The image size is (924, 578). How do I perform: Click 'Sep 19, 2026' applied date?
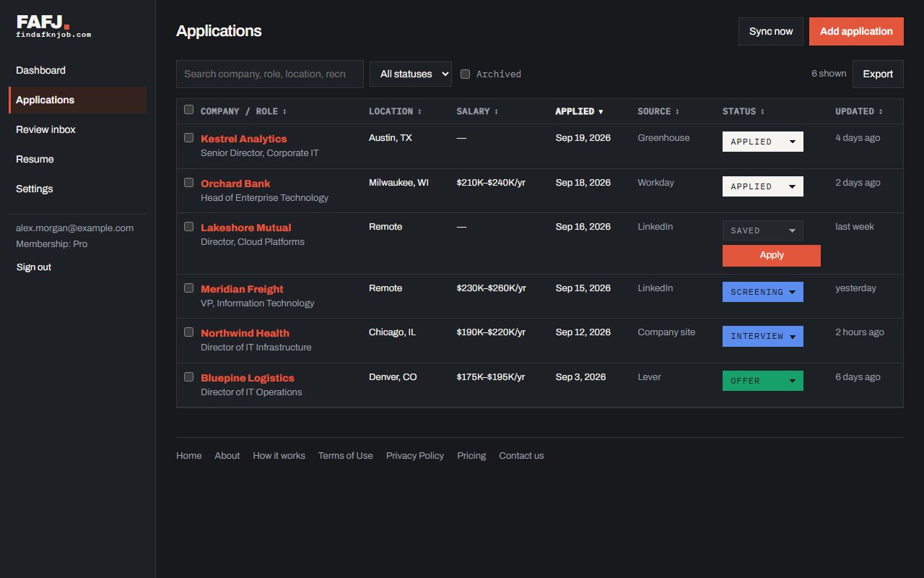pos(583,138)
